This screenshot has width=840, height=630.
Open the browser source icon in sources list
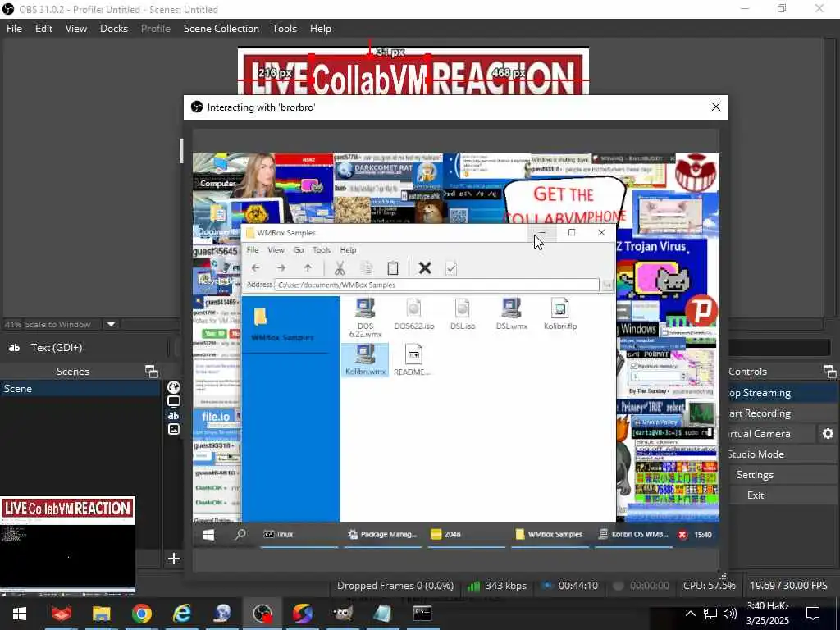pyautogui.click(x=174, y=387)
